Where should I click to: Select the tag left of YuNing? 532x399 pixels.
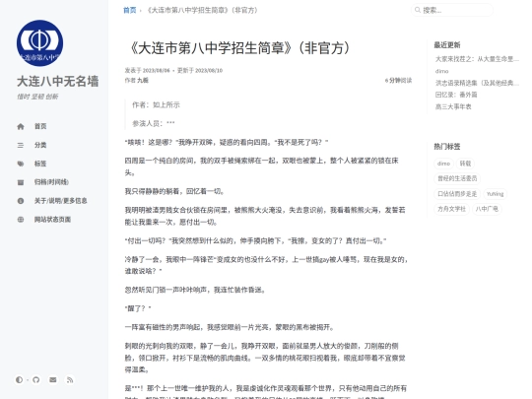point(457,194)
